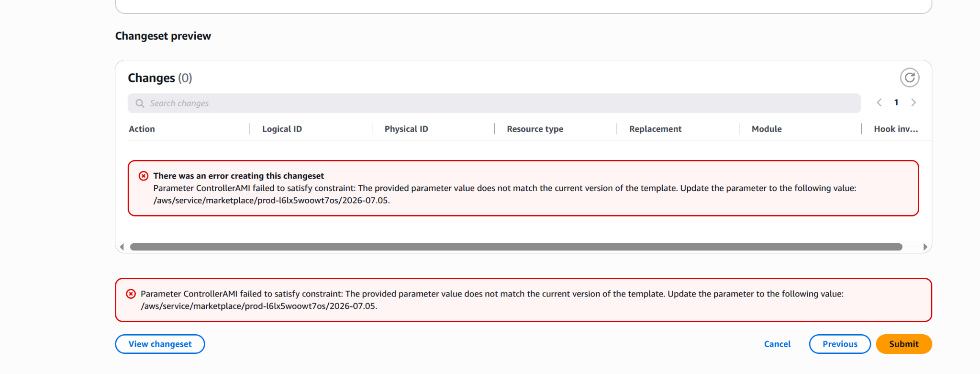Go to previous changes page arrow

tap(879, 102)
